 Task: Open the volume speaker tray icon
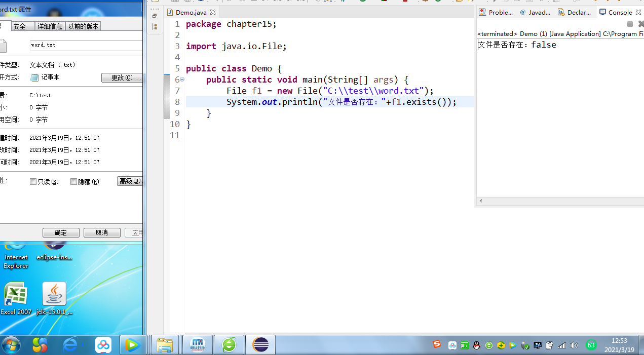pyautogui.click(x=574, y=345)
